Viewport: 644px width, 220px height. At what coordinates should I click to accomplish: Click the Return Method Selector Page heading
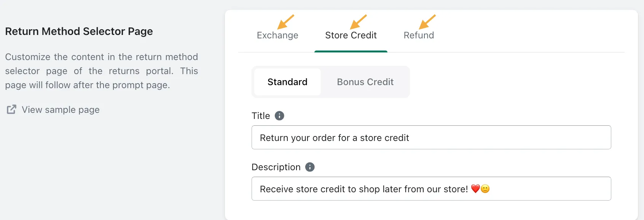click(x=79, y=31)
